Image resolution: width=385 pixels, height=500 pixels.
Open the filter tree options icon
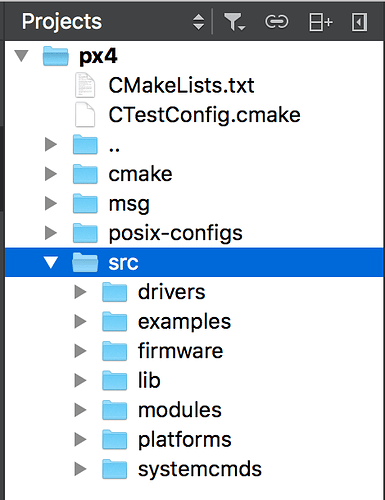235,22
